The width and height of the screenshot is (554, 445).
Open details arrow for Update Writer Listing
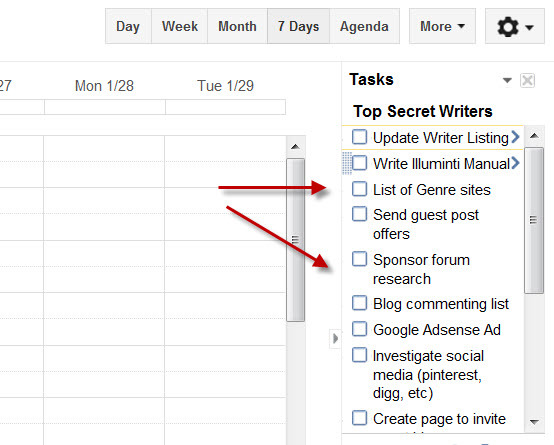pos(515,137)
